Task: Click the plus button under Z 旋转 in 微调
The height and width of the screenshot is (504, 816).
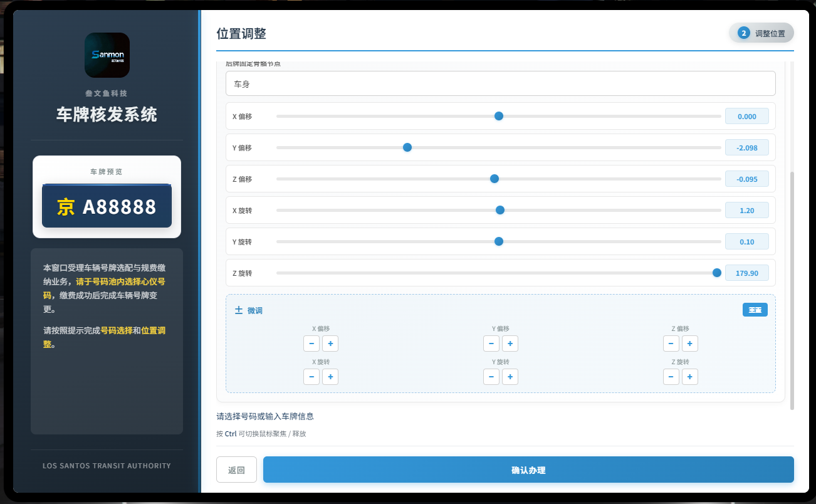Action: point(690,377)
